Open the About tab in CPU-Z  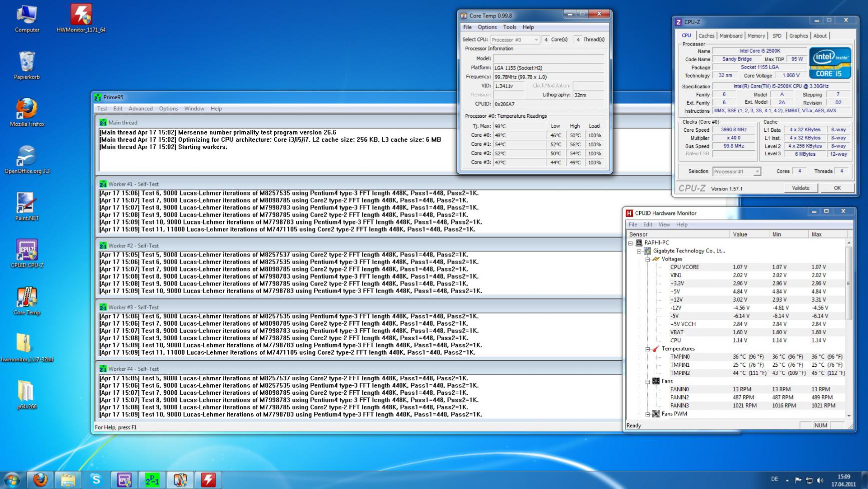(x=820, y=36)
